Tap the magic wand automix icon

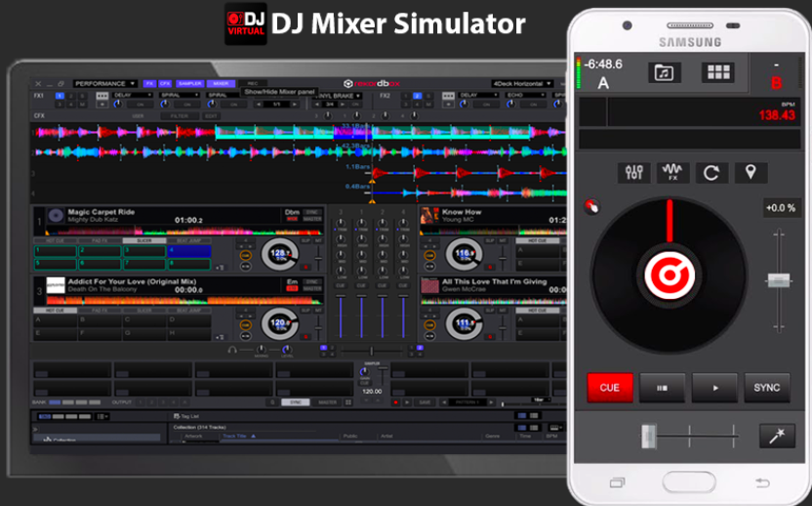[x=777, y=436]
